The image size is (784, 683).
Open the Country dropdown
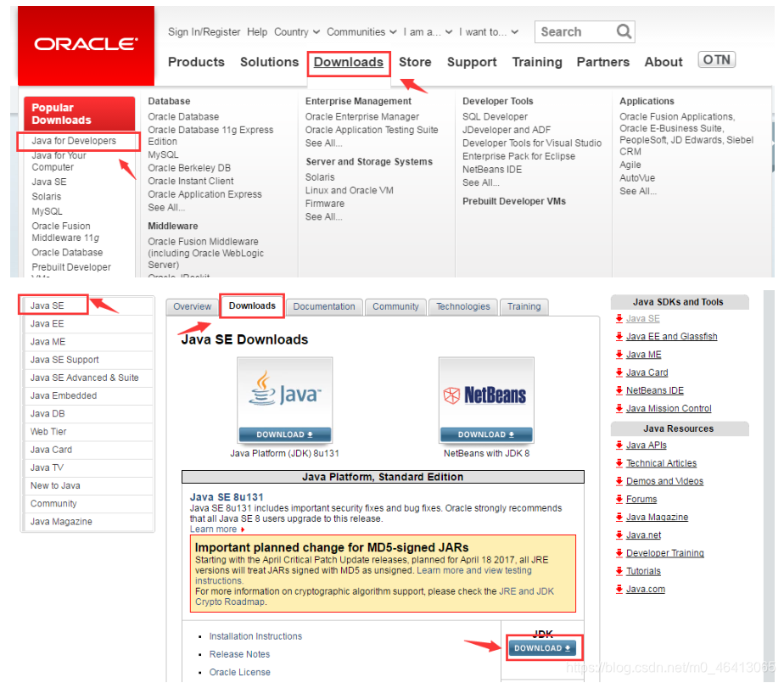[296, 32]
